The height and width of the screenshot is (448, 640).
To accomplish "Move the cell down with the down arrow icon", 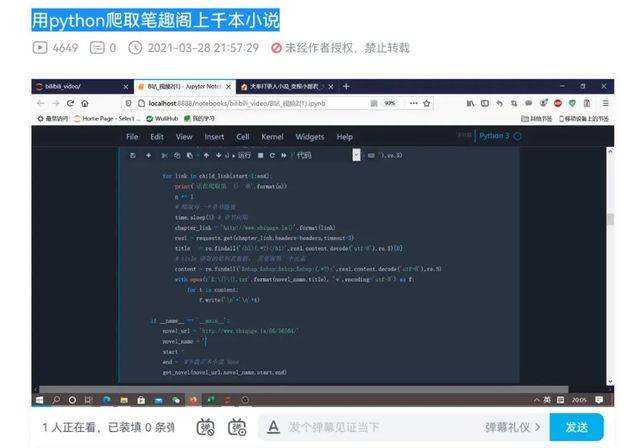I will (218, 155).
